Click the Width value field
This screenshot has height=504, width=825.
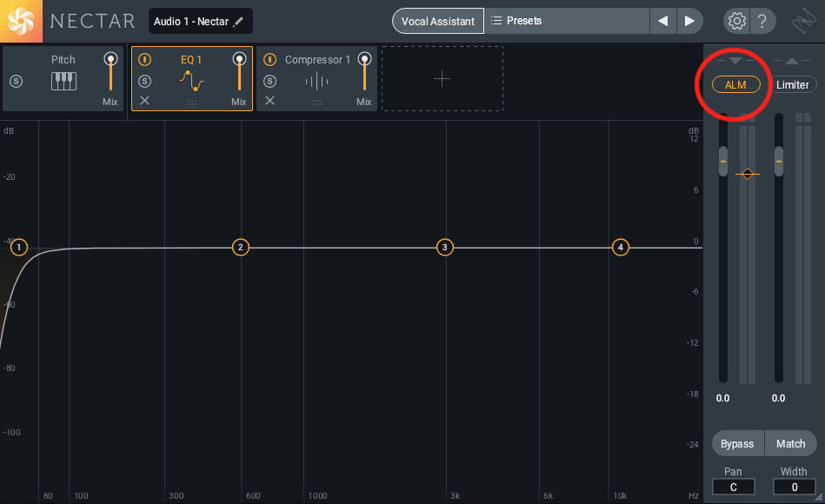[x=794, y=487]
